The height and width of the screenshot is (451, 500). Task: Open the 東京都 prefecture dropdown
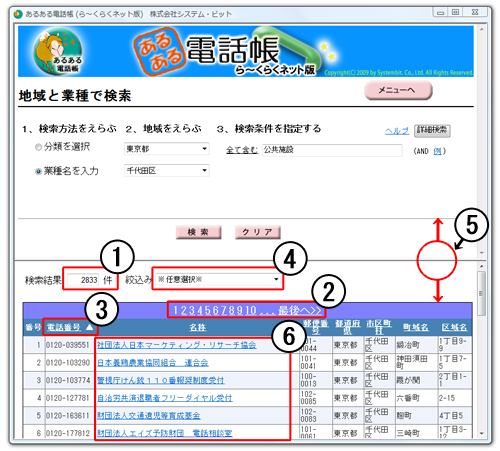[167, 149]
